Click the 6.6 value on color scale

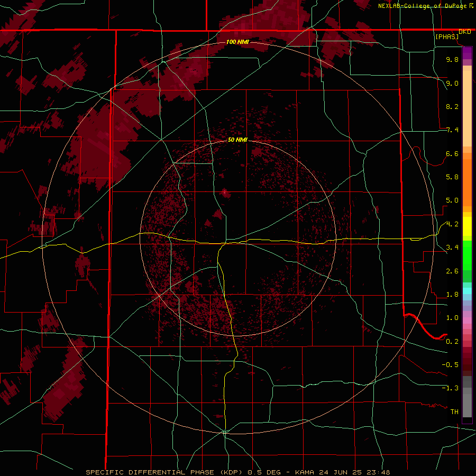pyautogui.click(x=452, y=153)
